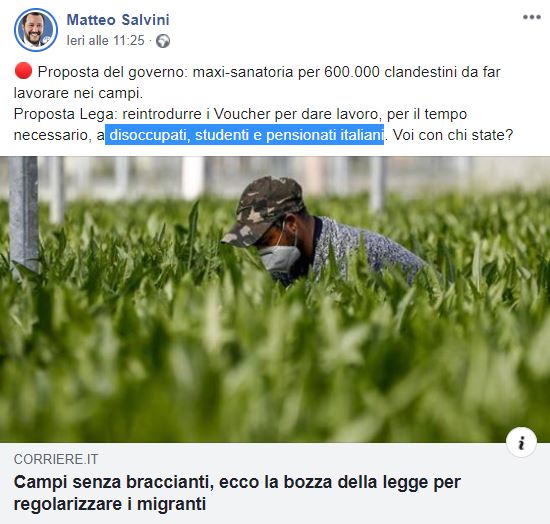
Task: Click the word Voucher in the post
Action: tap(242, 114)
